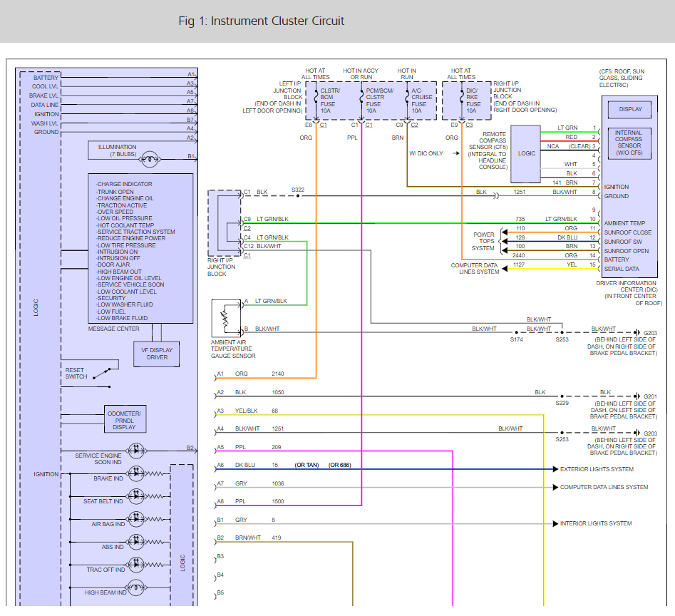Select the High Beam IND icon
The image size is (675, 616).
pyautogui.click(x=135, y=587)
